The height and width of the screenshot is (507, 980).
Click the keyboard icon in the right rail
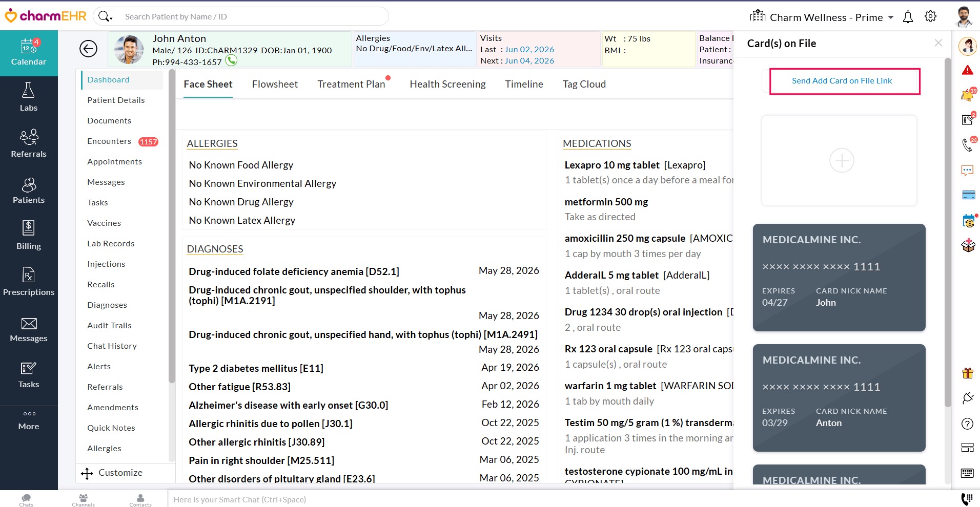pos(967,473)
